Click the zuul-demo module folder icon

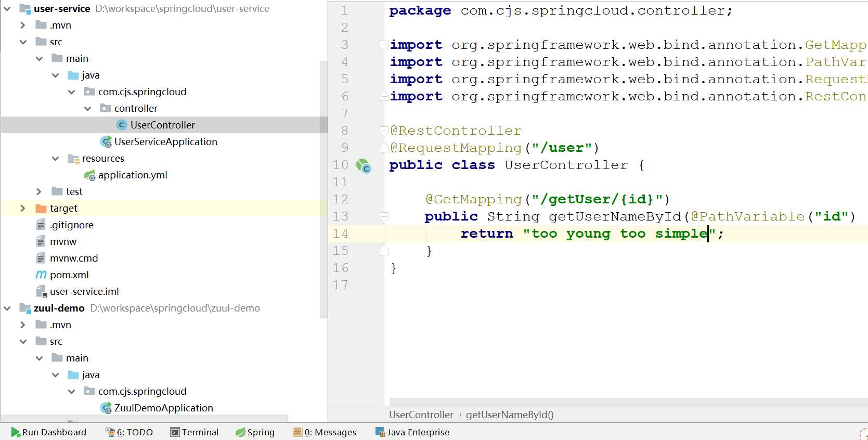point(25,308)
